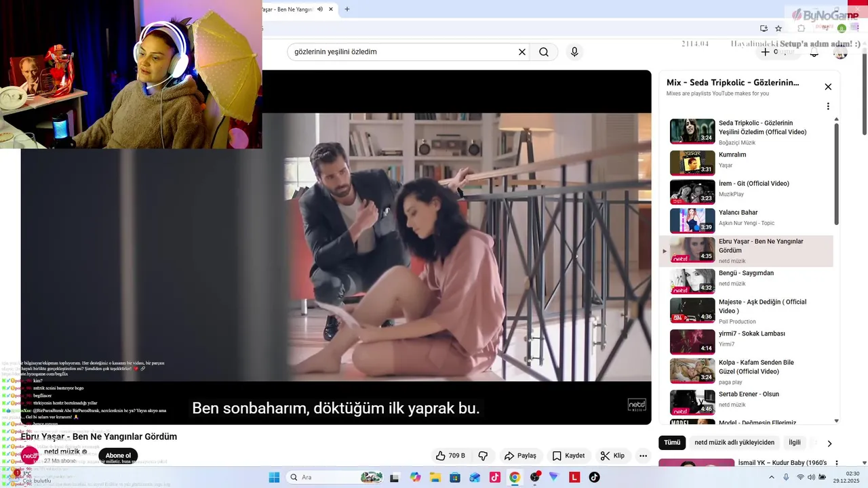
Task: Click the netd müzik channel name
Action: pyautogui.click(x=62, y=451)
